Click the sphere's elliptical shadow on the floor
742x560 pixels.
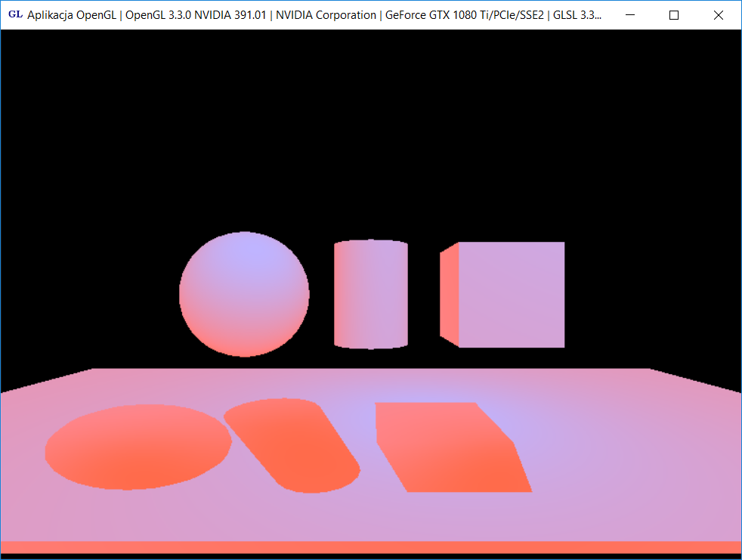(138, 447)
